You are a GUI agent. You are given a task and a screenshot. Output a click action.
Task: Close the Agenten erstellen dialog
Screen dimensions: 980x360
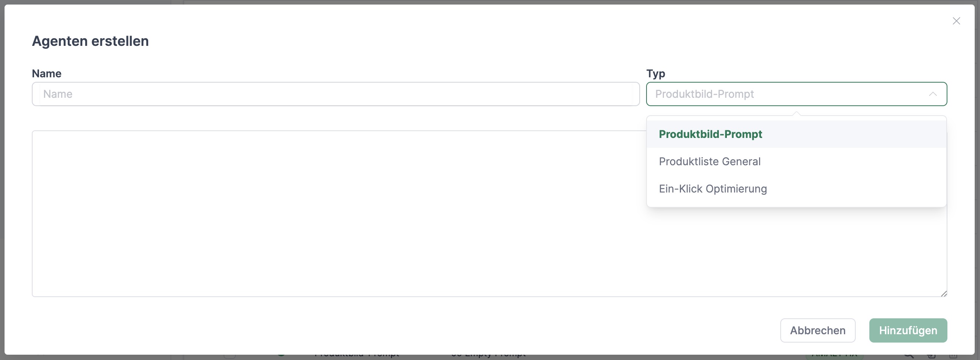pos(956,21)
